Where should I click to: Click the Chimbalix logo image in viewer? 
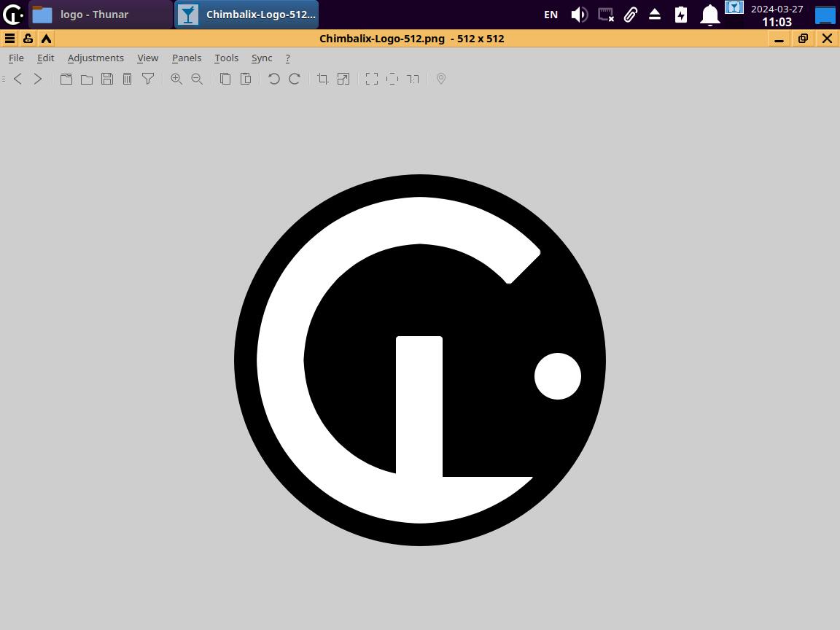pos(420,360)
